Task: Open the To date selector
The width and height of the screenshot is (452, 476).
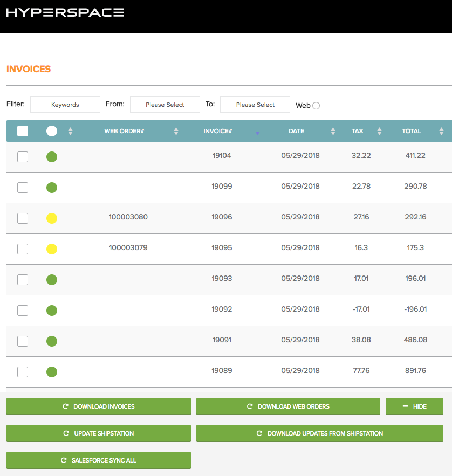Action: 255,105
